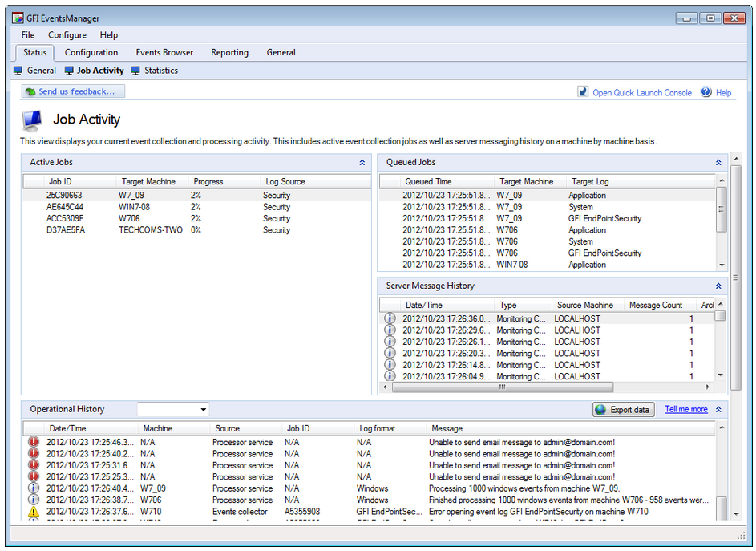
Task: Collapse the Server Message History panel
Action: (x=718, y=286)
